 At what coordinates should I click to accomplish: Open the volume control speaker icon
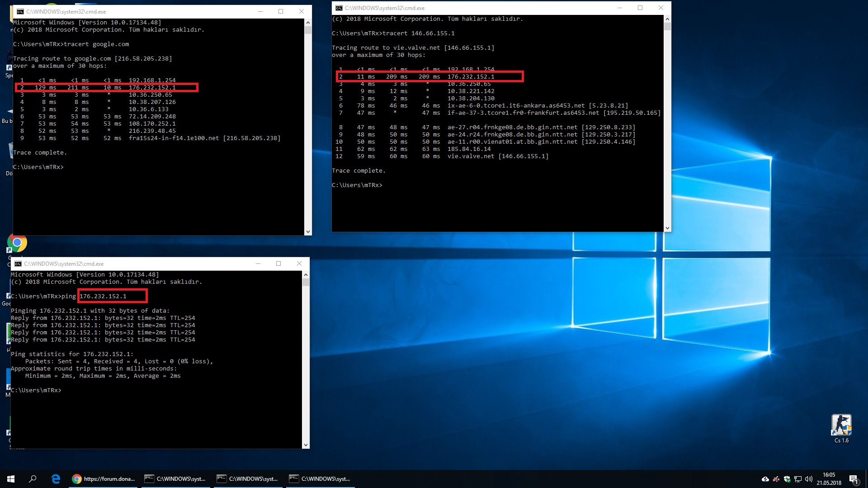pyautogui.click(x=808, y=479)
